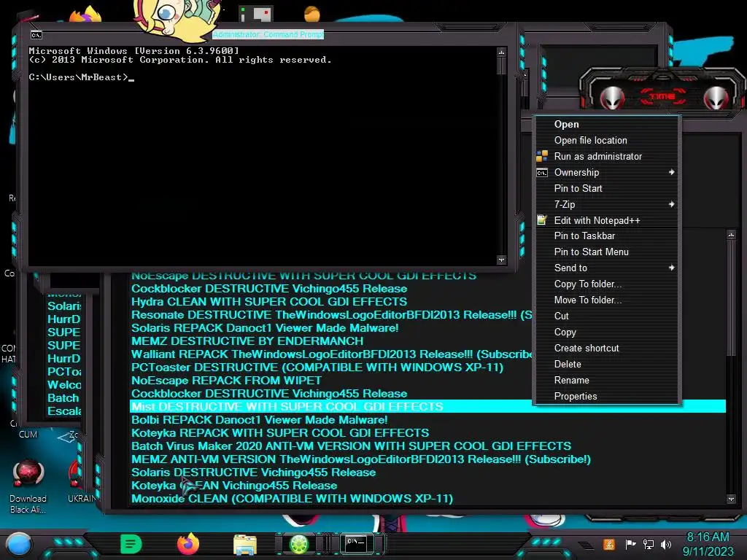Viewport: 747px width, 560px height.
Task: Select Hydra CLEAN WITH SUPER COOL GDI EFFECTS
Action: click(x=269, y=302)
